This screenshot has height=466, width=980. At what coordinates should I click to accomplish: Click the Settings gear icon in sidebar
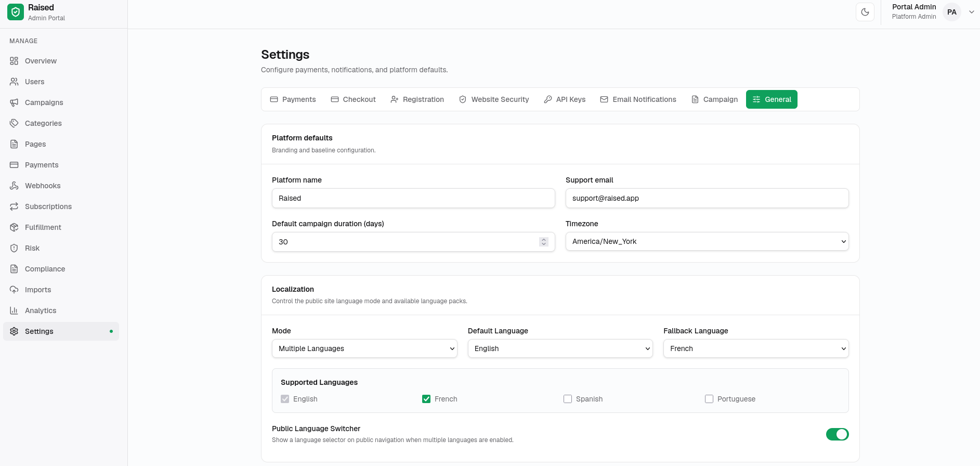pyautogui.click(x=14, y=331)
